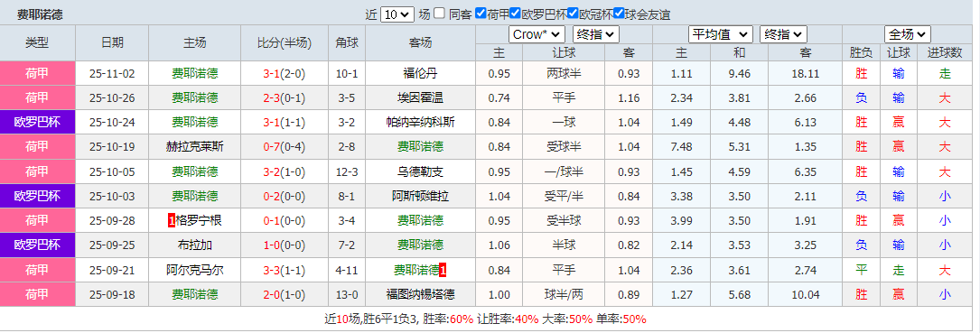Viewport: 980px width, 333px height.
Task: Open the 福伦丹 team link
Action: point(421,74)
